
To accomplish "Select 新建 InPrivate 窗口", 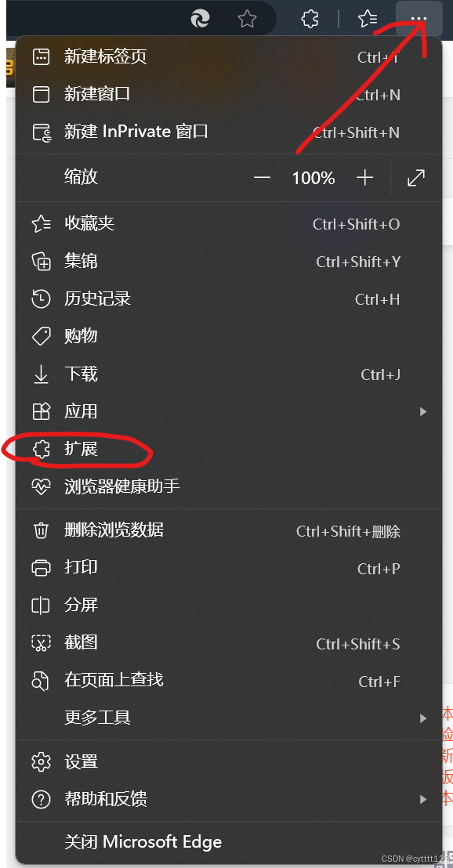I will pyautogui.click(x=229, y=132).
